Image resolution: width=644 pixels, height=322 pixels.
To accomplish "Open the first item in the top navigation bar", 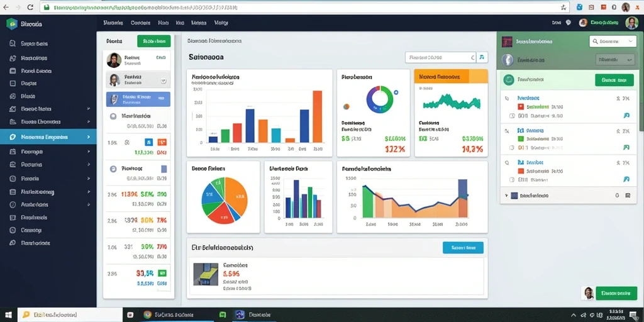I will pos(113,23).
